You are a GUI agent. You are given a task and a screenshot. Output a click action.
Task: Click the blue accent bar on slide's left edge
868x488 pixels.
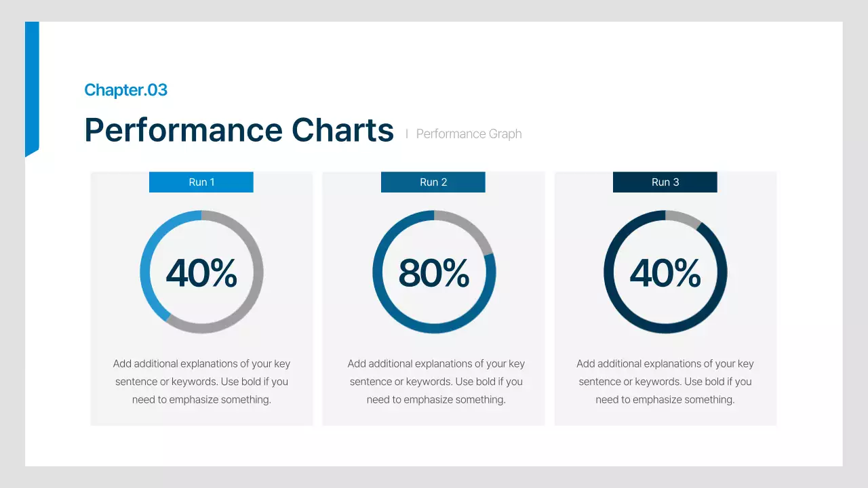(x=32, y=88)
